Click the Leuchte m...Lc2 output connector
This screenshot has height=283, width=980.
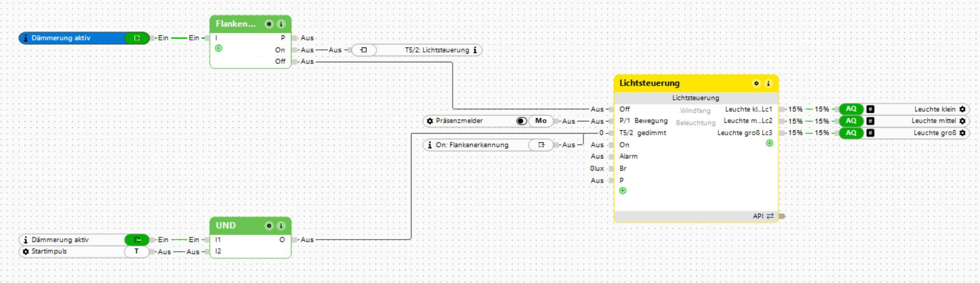pyautogui.click(x=748, y=121)
